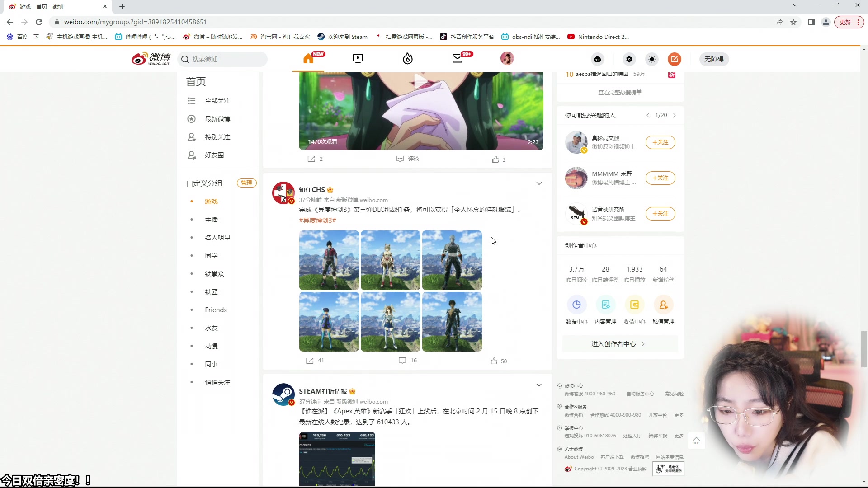Like the 知任CHS post (50)

[499, 361]
